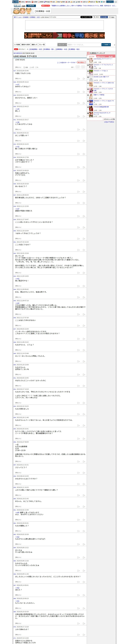Click post number #27
Viewport: 129px width, 644px height.
tap(15, 71)
